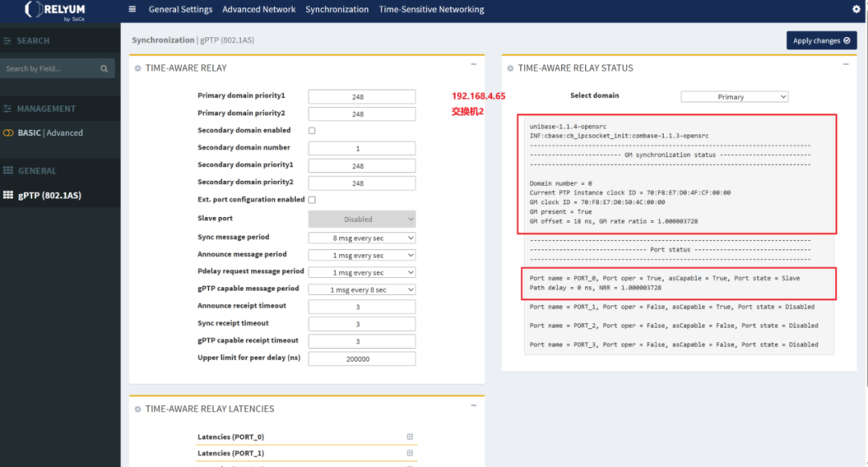Enable the Secondary domain checkbox
Screen dimensions: 868x467
coord(312,130)
